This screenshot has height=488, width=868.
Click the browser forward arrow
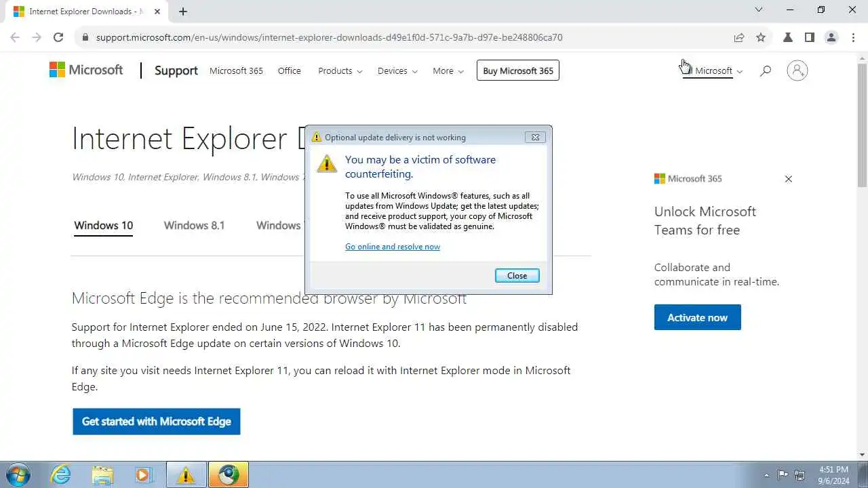coord(37,37)
